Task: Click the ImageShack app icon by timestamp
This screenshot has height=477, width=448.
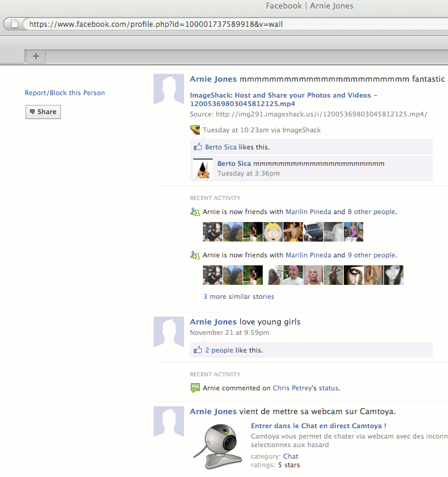Action: point(195,130)
